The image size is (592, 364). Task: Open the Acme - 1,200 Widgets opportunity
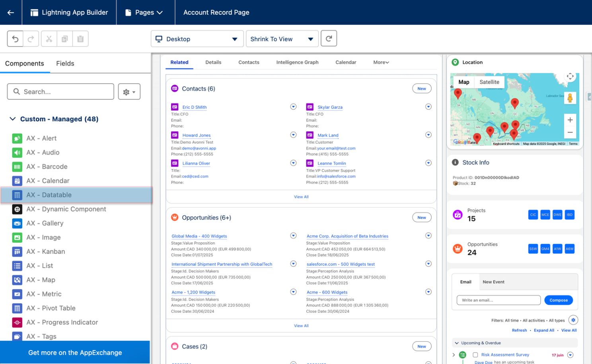(193, 292)
